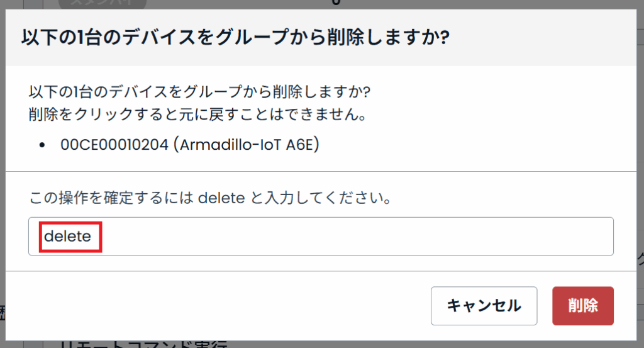This screenshot has height=348, width=644.
Task: Click the gray dialog header bar's empty area
Action: (541, 37)
